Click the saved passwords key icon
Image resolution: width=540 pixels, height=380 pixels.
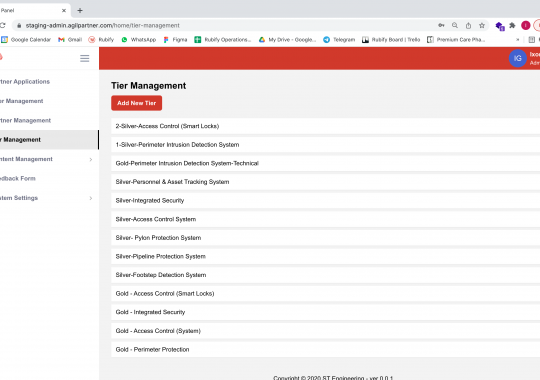pos(441,25)
